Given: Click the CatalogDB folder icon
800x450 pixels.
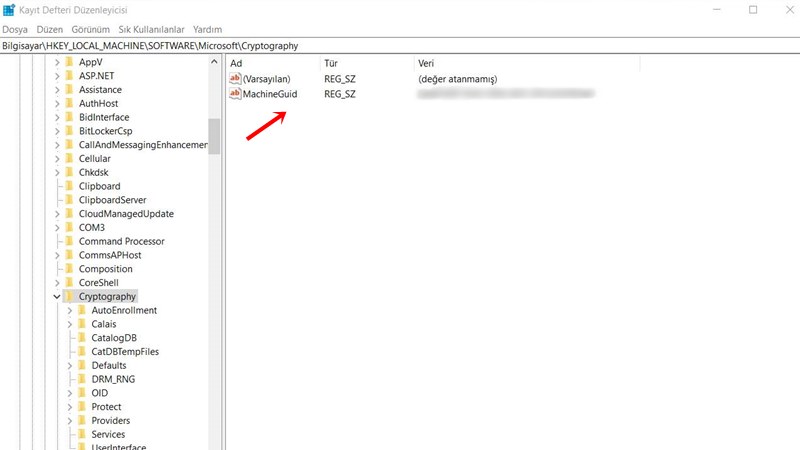Looking at the screenshot, I should (82, 337).
